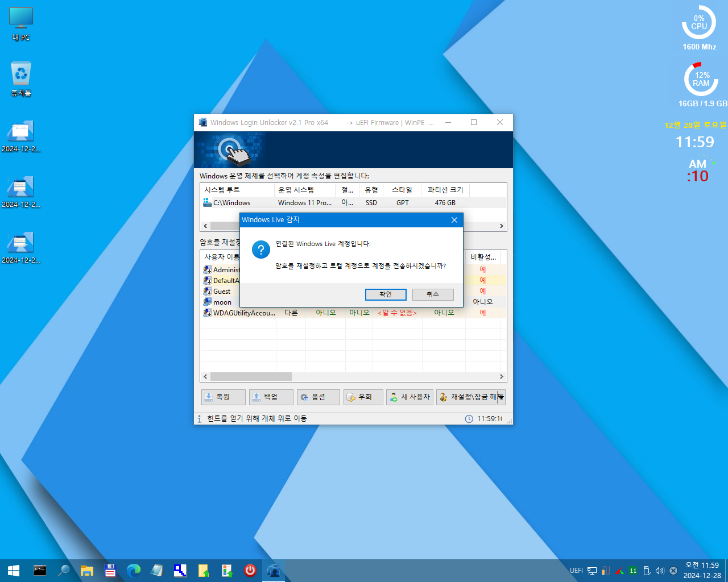Click the Administ... account icon
728x582 pixels.
(x=208, y=270)
